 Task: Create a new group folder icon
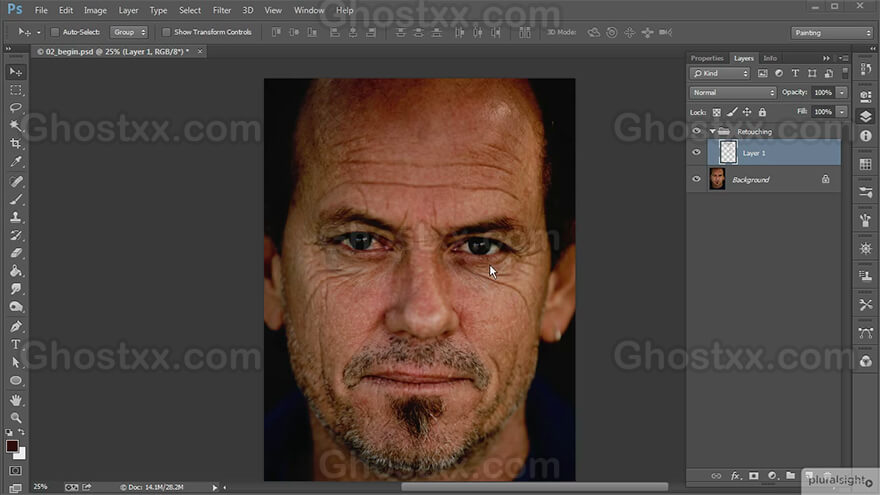(x=791, y=476)
